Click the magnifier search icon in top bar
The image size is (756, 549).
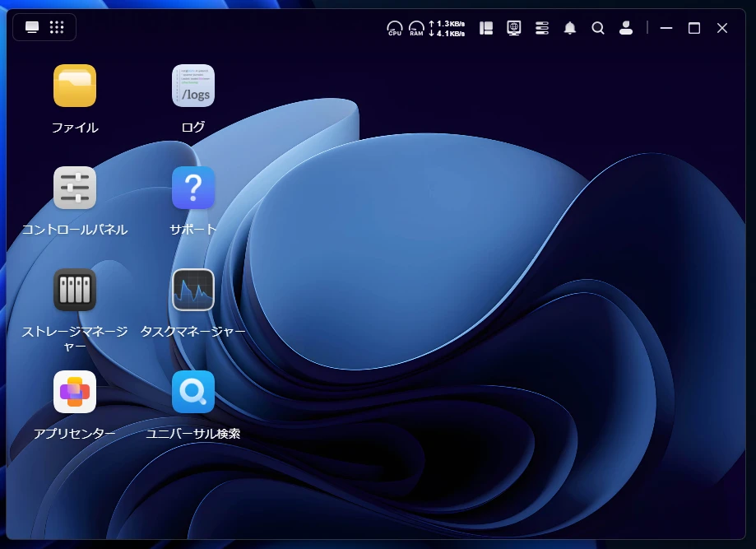coord(598,28)
